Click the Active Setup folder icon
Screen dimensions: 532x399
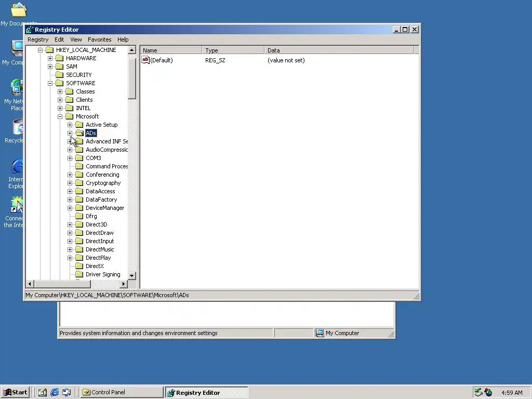click(x=79, y=125)
